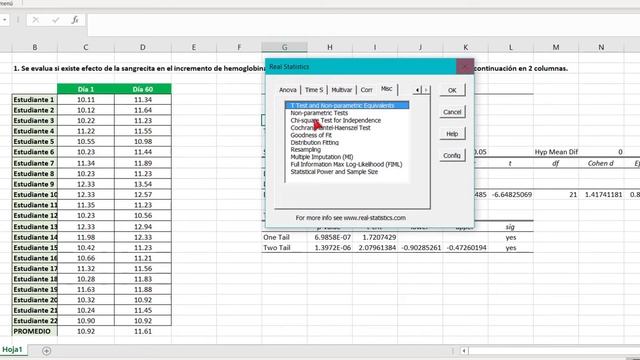Choose Resampling in the list
Image resolution: width=640 pixels, height=360 pixels.
(x=306, y=149)
